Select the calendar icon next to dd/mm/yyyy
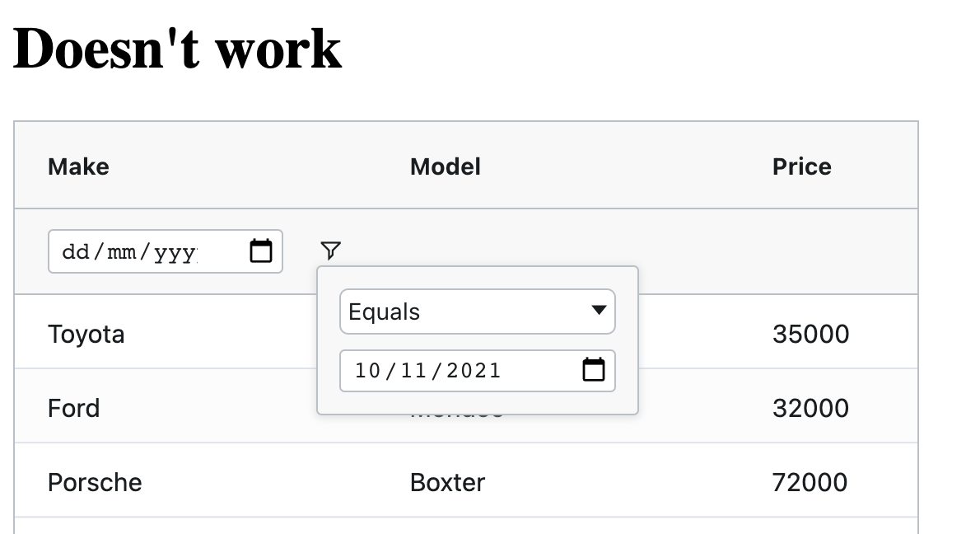980x534 pixels. pyautogui.click(x=261, y=251)
